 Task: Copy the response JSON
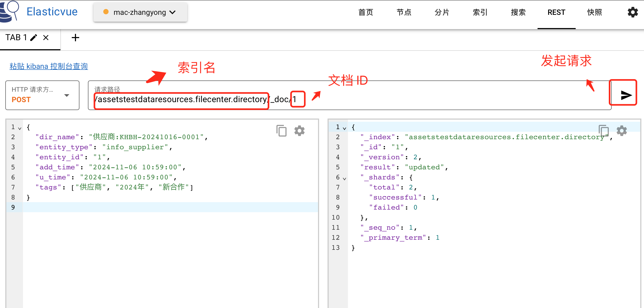coord(604,130)
